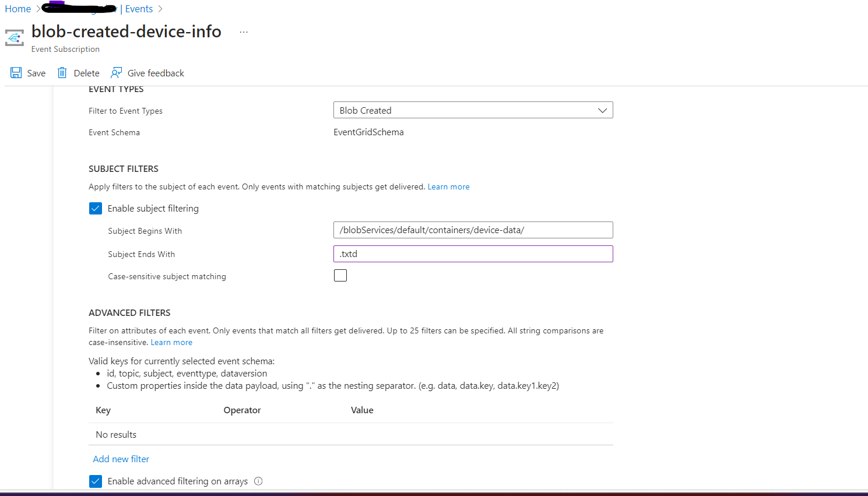Open Learn more link under Advanced Filters
Viewport: 868px width, 496px height.
(x=171, y=342)
